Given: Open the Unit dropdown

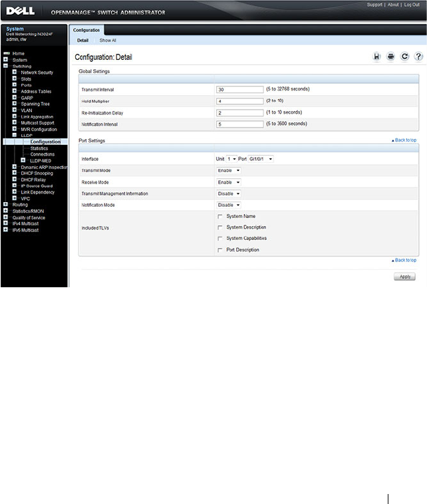Looking at the screenshot, I should [231, 159].
